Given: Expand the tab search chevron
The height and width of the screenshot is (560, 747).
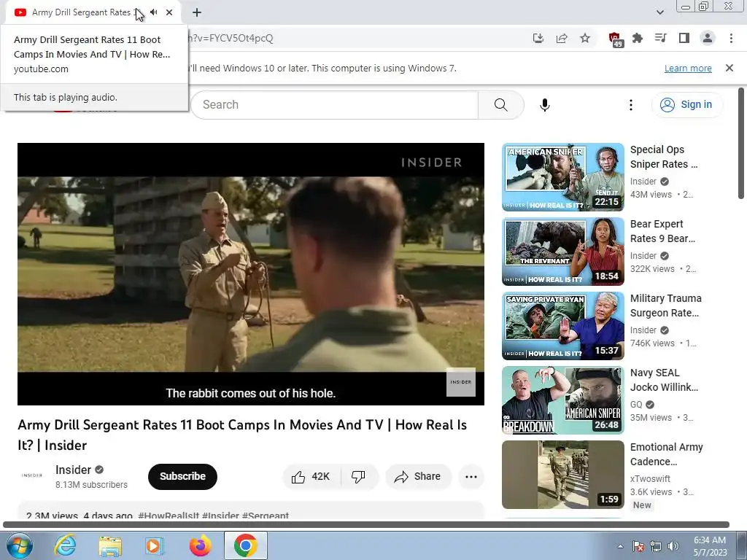Looking at the screenshot, I should pyautogui.click(x=659, y=12).
